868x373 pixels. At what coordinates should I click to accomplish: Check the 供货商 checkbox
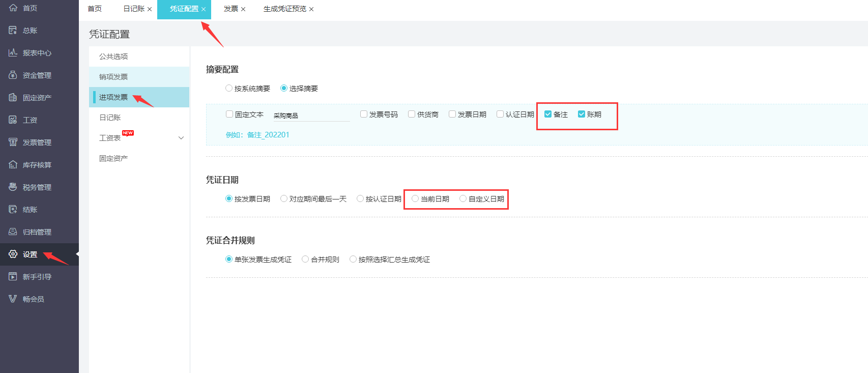click(412, 114)
